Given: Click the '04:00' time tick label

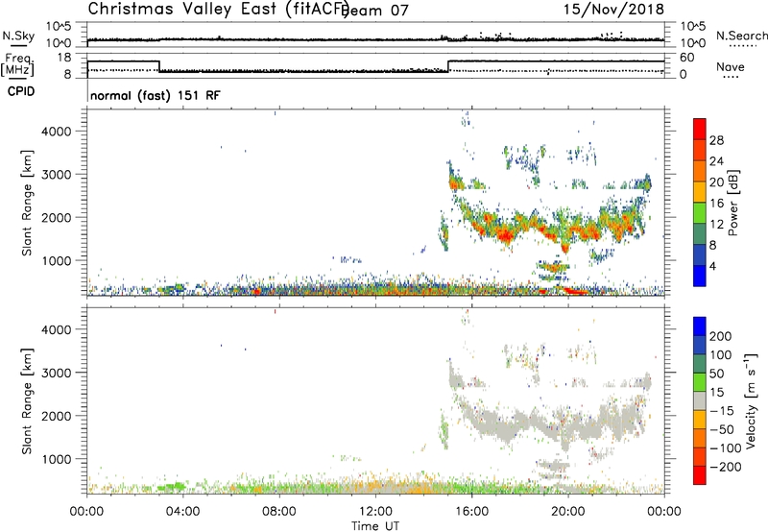Looking at the screenshot, I should click(x=183, y=512).
